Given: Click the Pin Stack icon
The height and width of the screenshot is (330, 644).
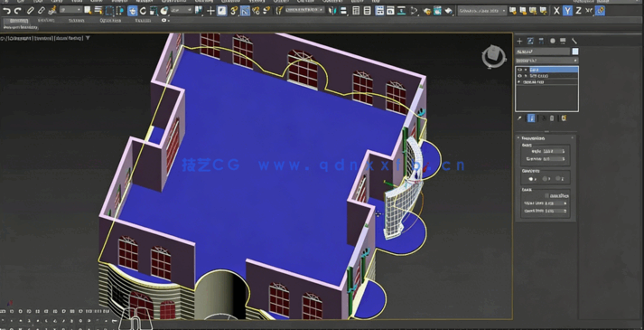Looking at the screenshot, I should point(519,118).
